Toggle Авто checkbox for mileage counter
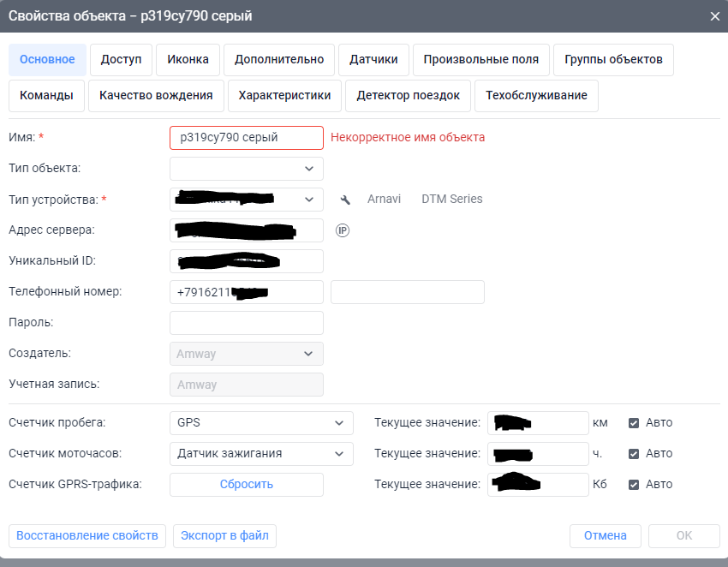This screenshot has height=567, width=728. (634, 422)
